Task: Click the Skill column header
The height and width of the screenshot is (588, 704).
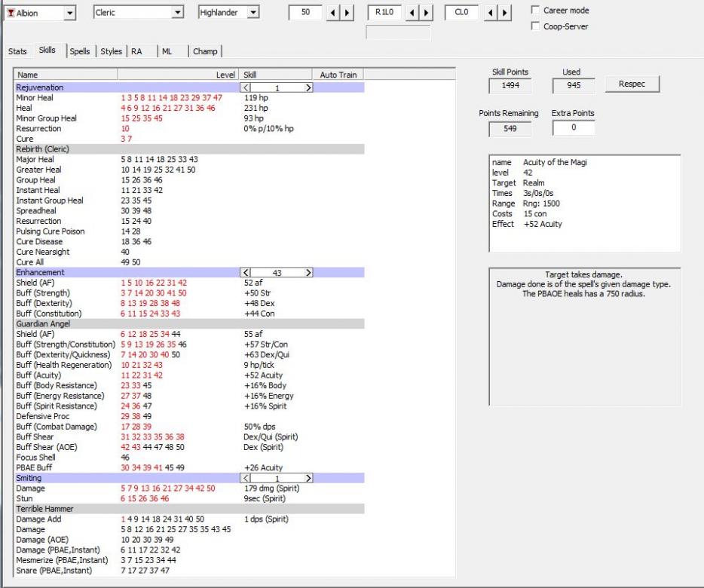Action: point(276,75)
